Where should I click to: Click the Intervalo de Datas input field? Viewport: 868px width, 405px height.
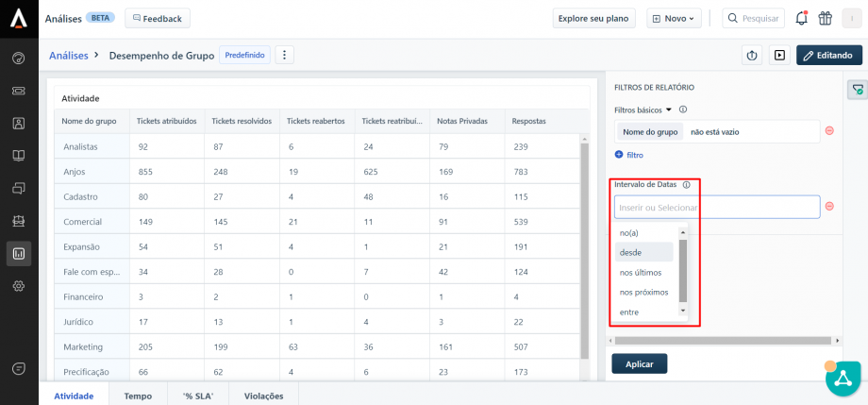click(x=716, y=207)
